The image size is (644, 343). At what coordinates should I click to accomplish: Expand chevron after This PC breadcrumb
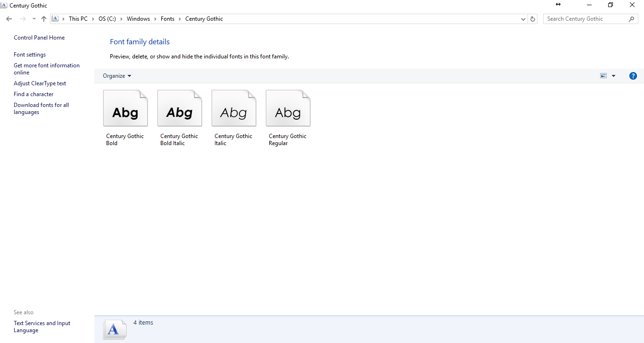[x=93, y=19]
